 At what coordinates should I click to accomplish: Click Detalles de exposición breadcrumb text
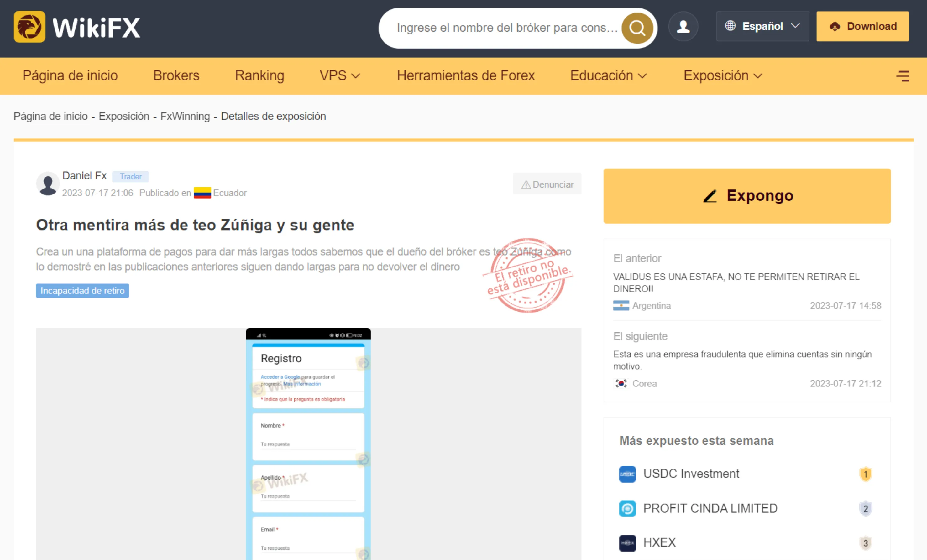(x=274, y=116)
